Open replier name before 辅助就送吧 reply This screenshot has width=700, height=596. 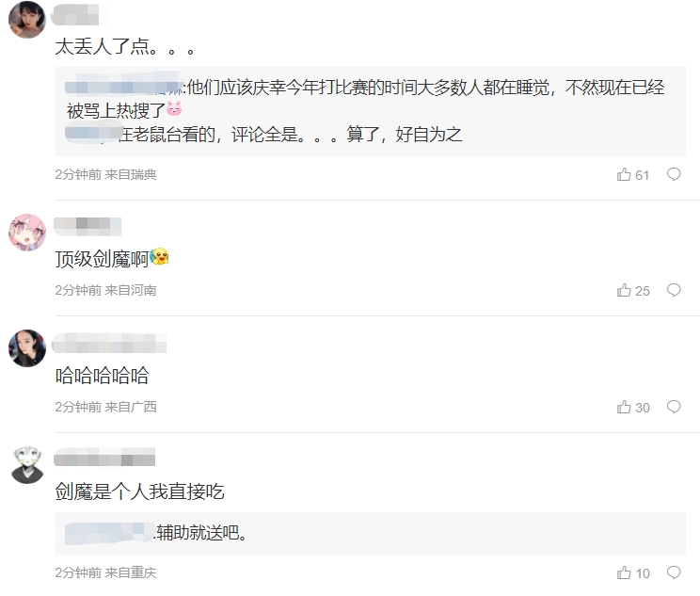(x=109, y=533)
